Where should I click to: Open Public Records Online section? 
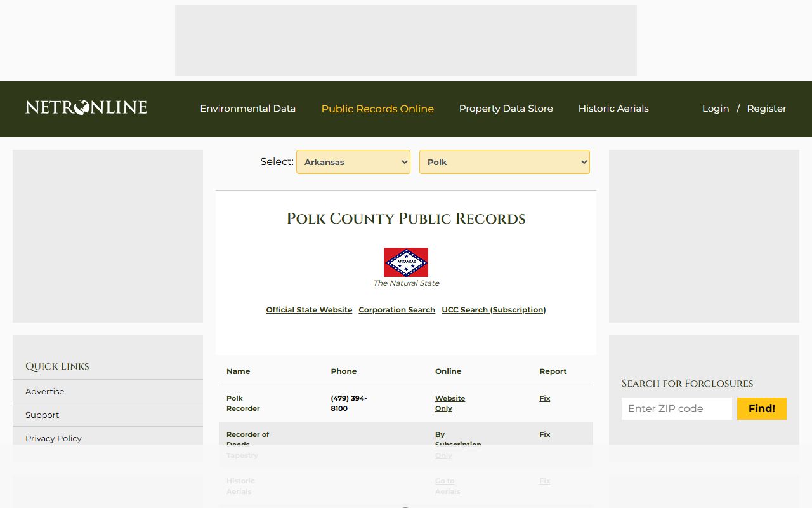point(377,109)
